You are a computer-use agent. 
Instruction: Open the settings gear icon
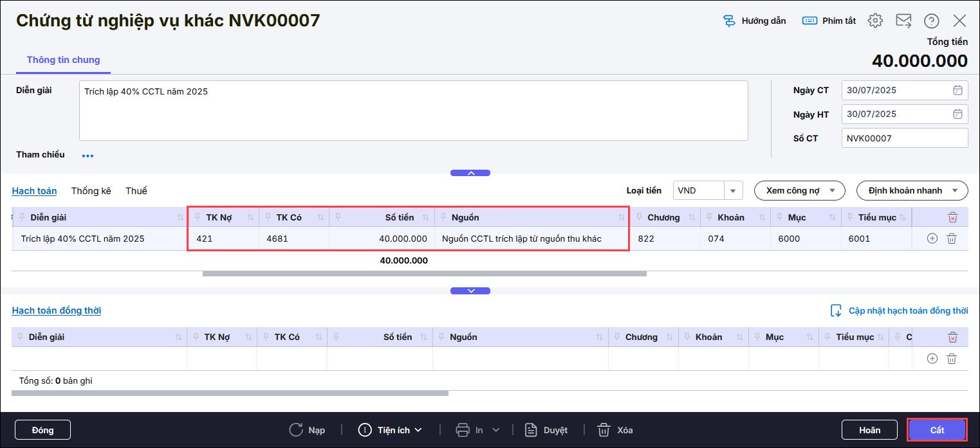click(875, 21)
